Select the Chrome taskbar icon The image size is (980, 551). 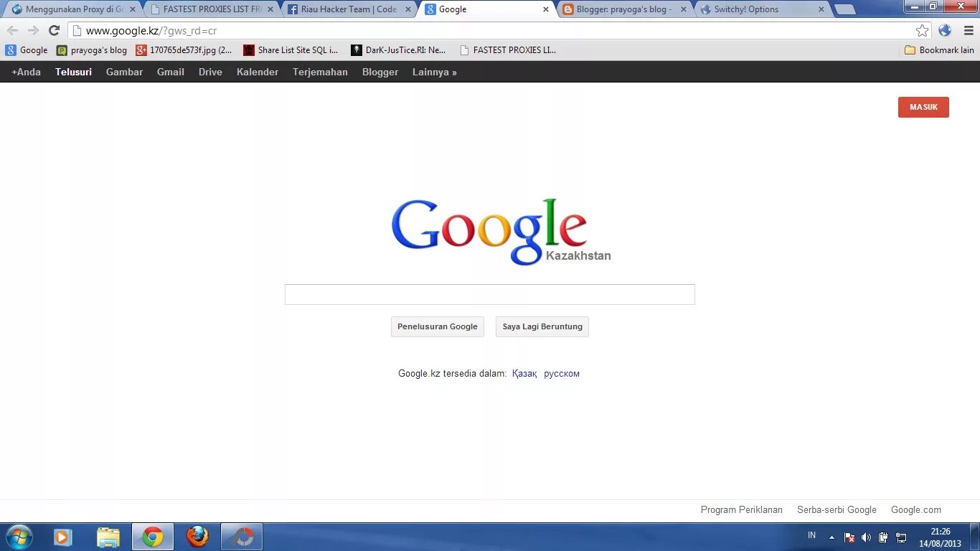tap(153, 537)
